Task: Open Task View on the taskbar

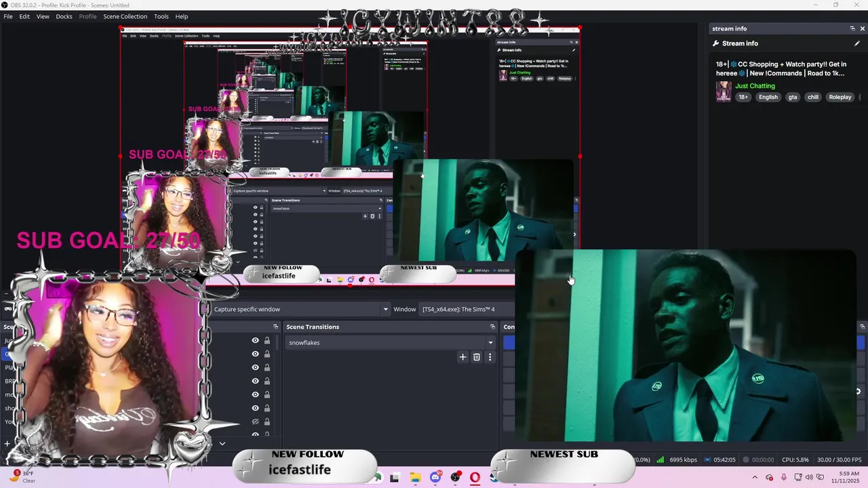Action: (x=395, y=478)
